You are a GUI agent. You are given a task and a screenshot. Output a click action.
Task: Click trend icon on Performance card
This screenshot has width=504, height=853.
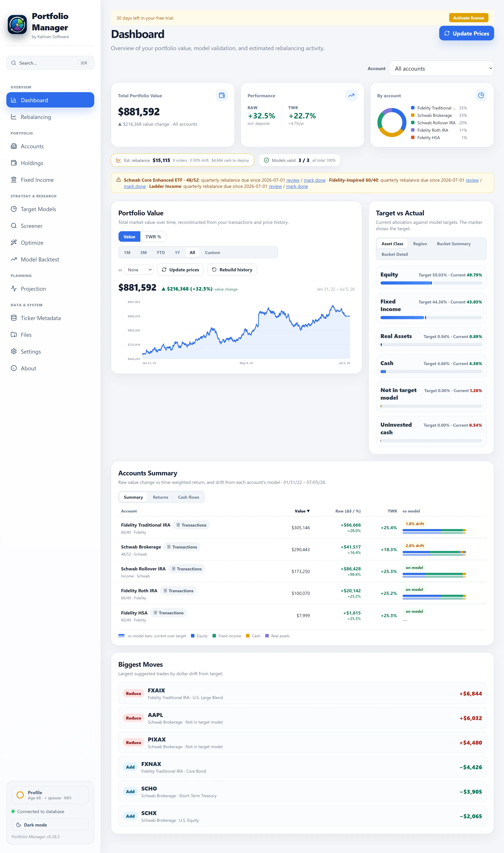click(351, 96)
